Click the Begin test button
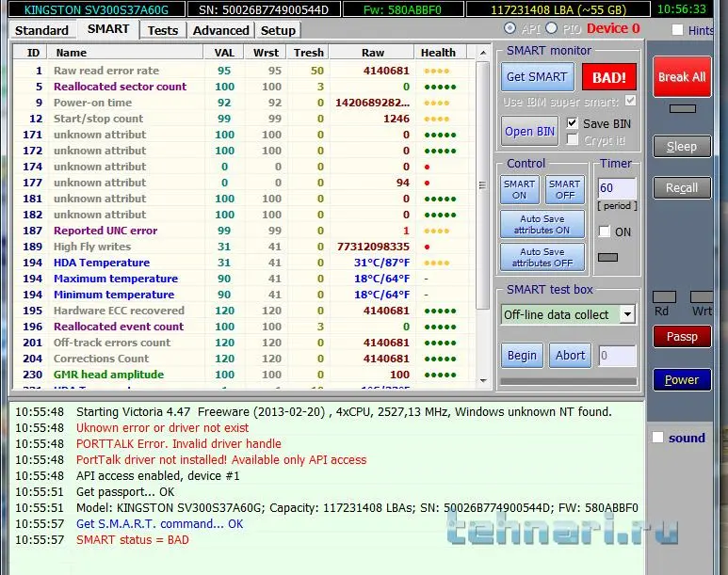Screen dimensions: 728x575 pos(522,356)
